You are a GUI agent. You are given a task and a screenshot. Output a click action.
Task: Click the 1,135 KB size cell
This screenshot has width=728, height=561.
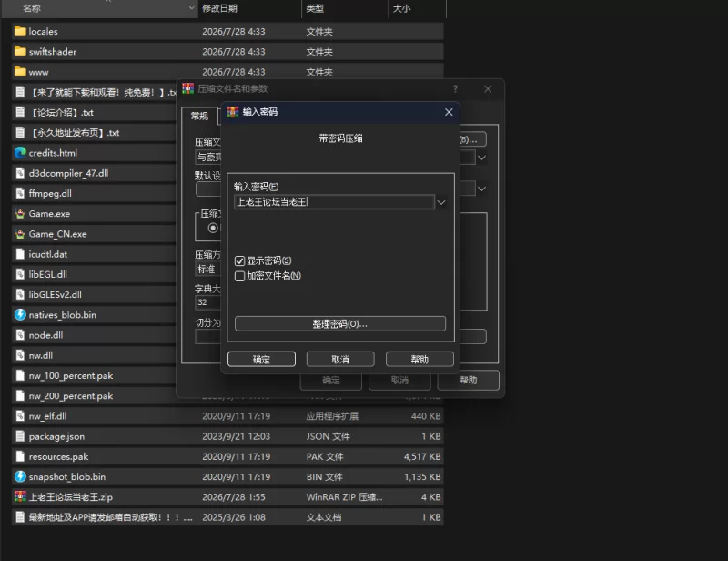click(x=422, y=476)
